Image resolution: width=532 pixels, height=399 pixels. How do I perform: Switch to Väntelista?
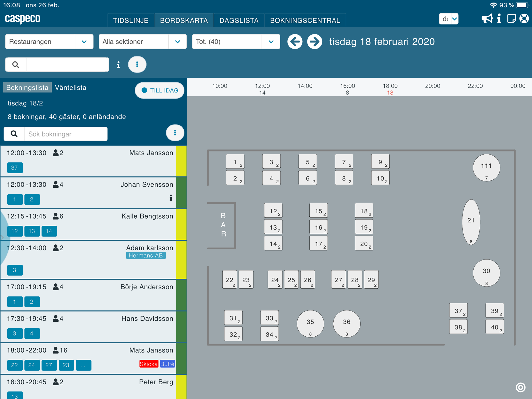[70, 88]
